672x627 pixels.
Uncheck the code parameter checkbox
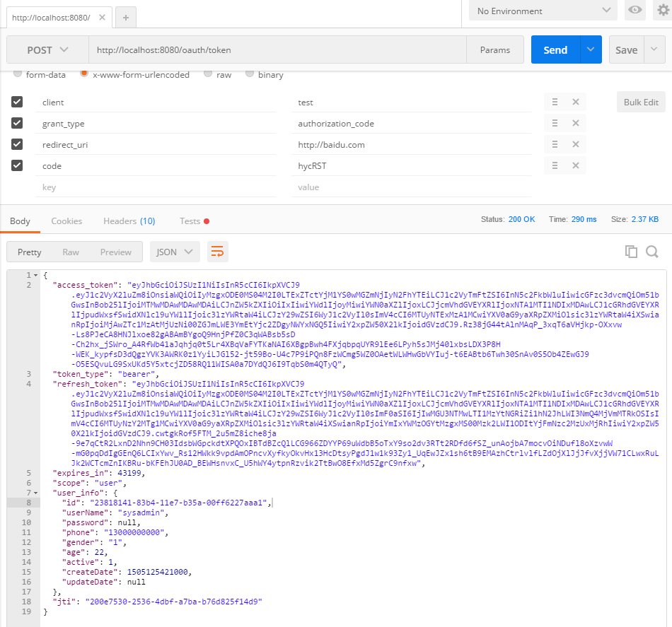coord(17,165)
